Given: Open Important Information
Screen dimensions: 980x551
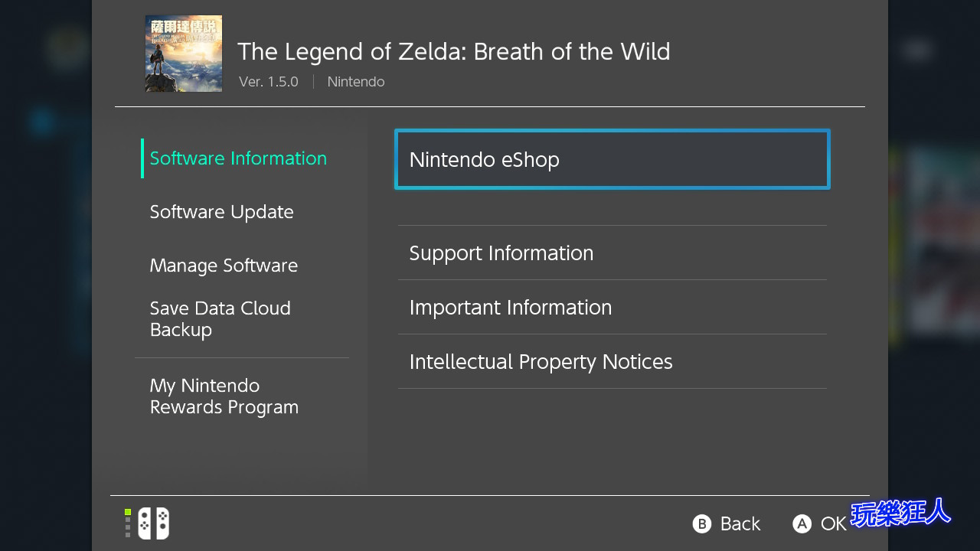Looking at the screenshot, I should pyautogui.click(x=612, y=307).
